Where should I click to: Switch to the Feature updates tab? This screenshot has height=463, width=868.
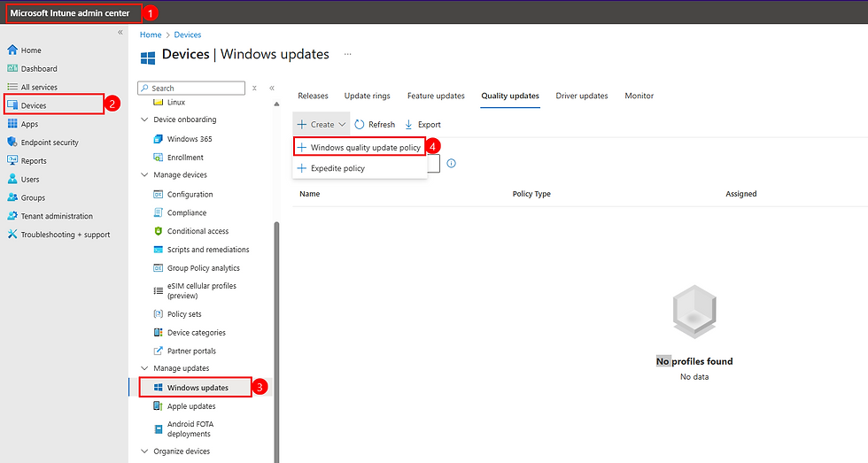[x=436, y=96]
